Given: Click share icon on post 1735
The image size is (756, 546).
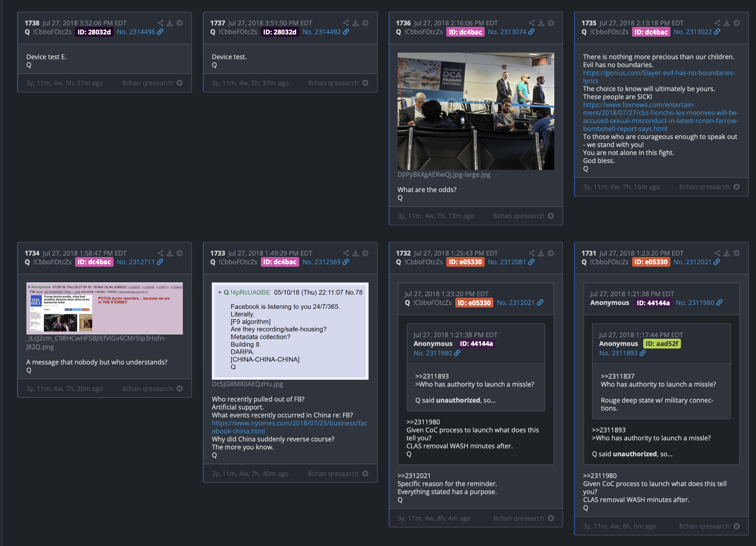Looking at the screenshot, I should coord(718,23).
